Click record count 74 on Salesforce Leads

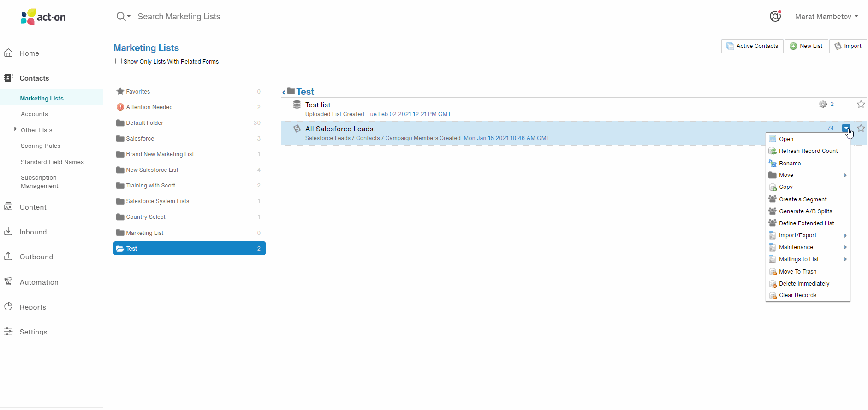pyautogui.click(x=831, y=128)
